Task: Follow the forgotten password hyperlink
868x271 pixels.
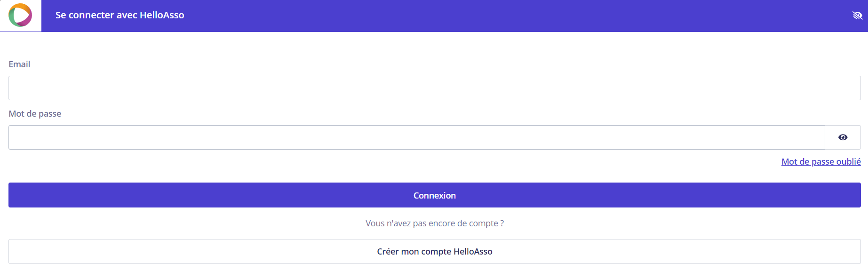Action: [x=821, y=162]
